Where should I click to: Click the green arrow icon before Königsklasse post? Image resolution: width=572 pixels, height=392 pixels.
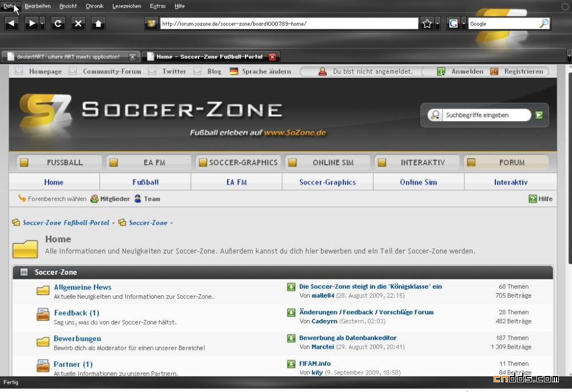coord(291,287)
